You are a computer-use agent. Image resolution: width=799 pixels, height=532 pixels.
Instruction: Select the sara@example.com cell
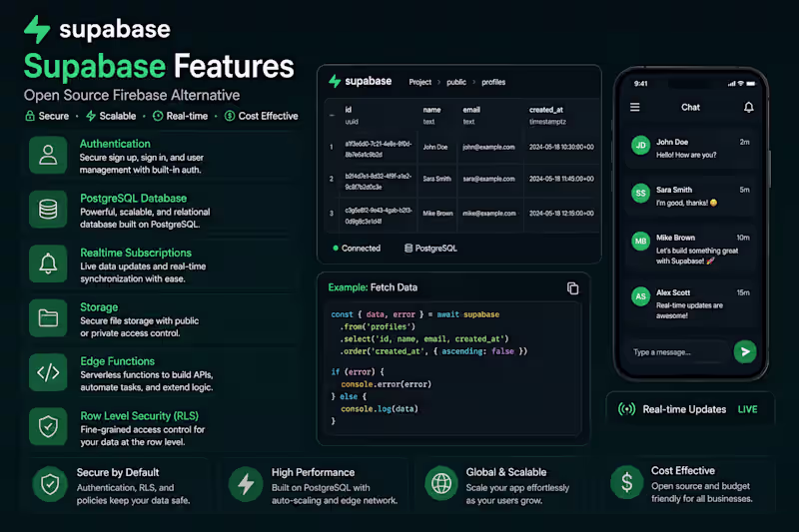[488, 179]
